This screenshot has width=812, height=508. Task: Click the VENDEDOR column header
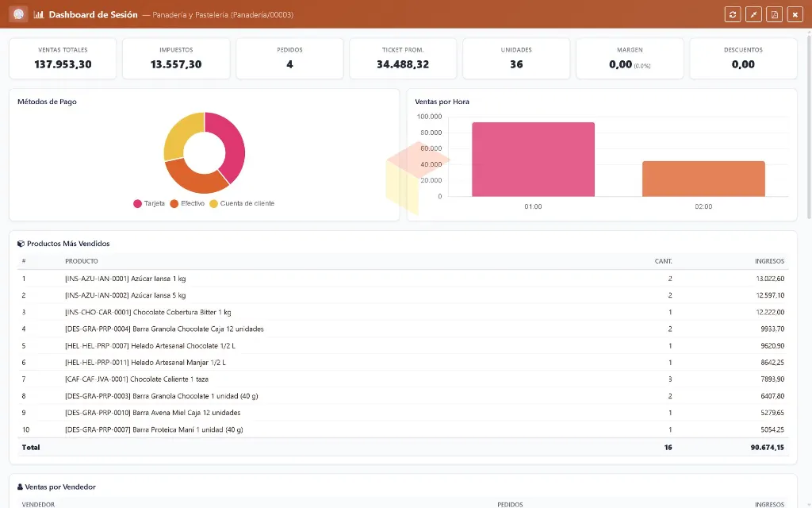[38, 504]
